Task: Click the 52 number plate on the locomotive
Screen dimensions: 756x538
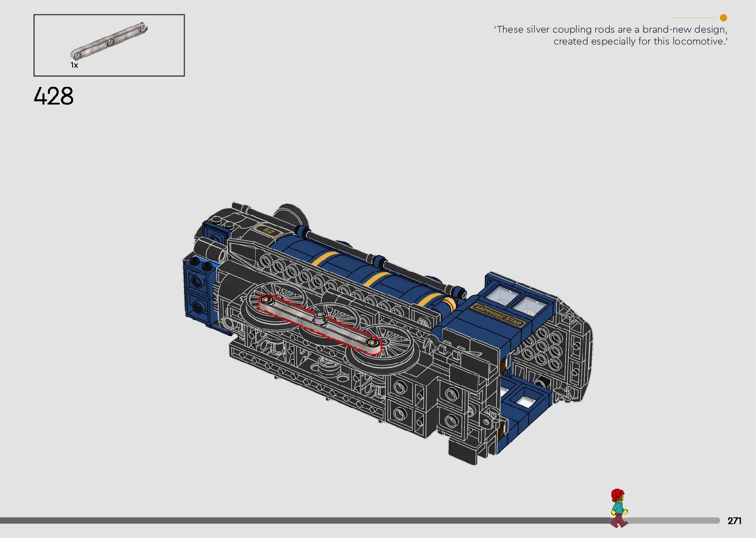Action: (268, 231)
